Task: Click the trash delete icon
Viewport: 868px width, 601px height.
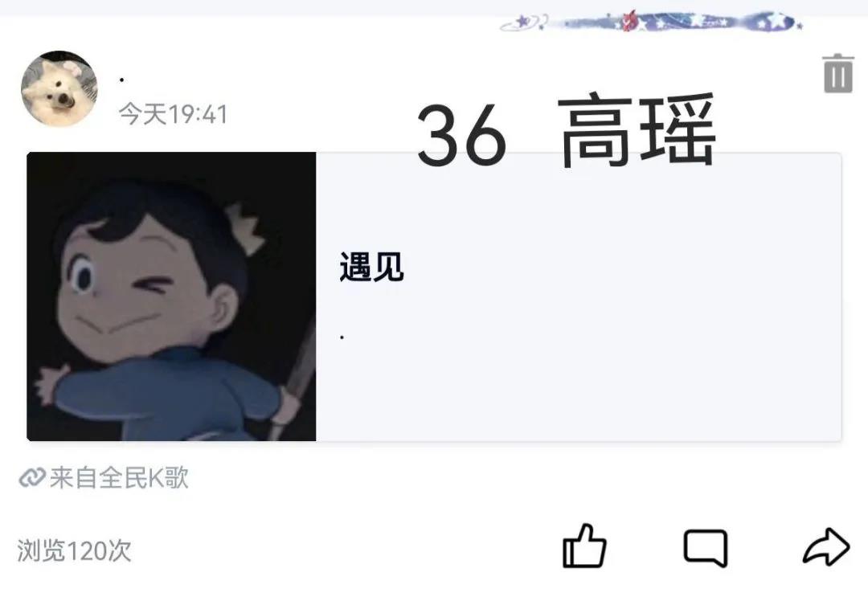Action: click(838, 73)
